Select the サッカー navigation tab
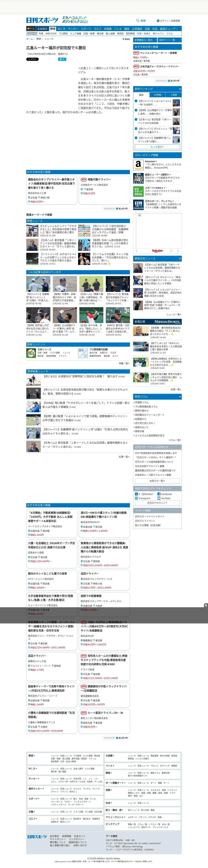The width and height of the screenshot is (208, 868). pos(73,29)
